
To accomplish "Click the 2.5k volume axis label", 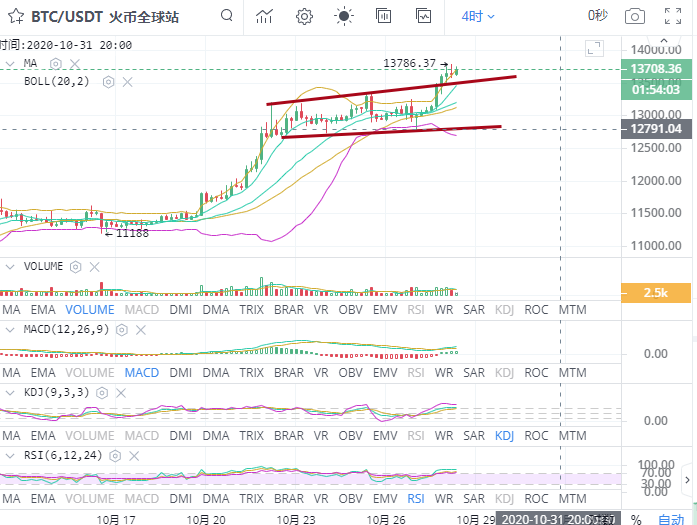I will coord(656,293).
